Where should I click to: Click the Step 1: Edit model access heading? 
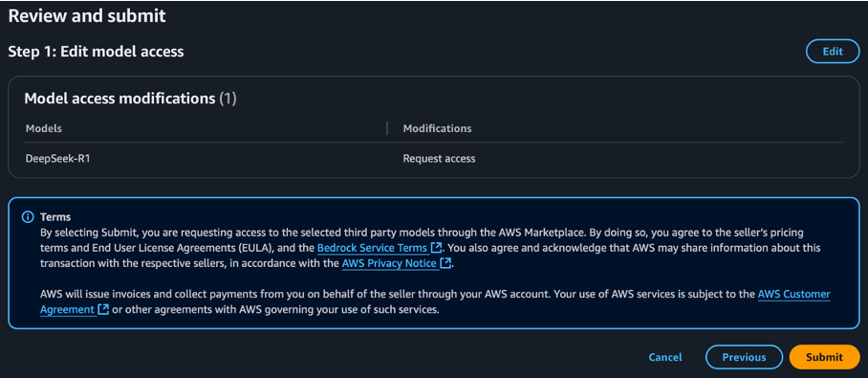(96, 52)
